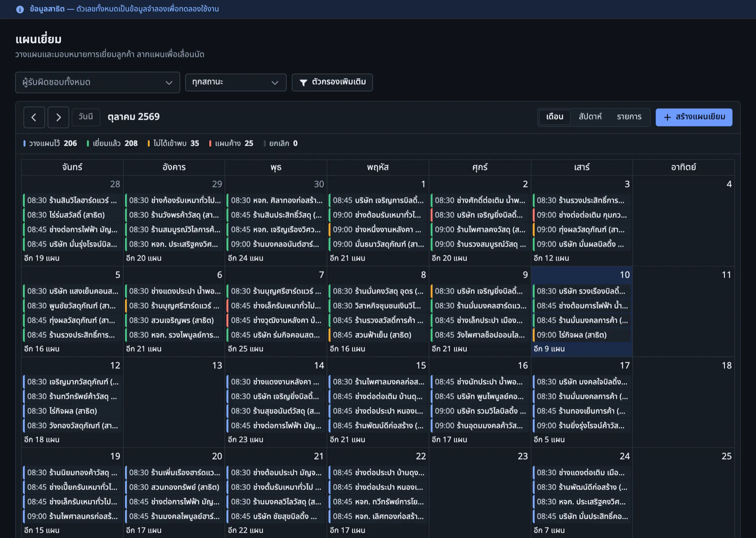Click the plus icon on create visit plan
756x538 pixels.
click(667, 117)
